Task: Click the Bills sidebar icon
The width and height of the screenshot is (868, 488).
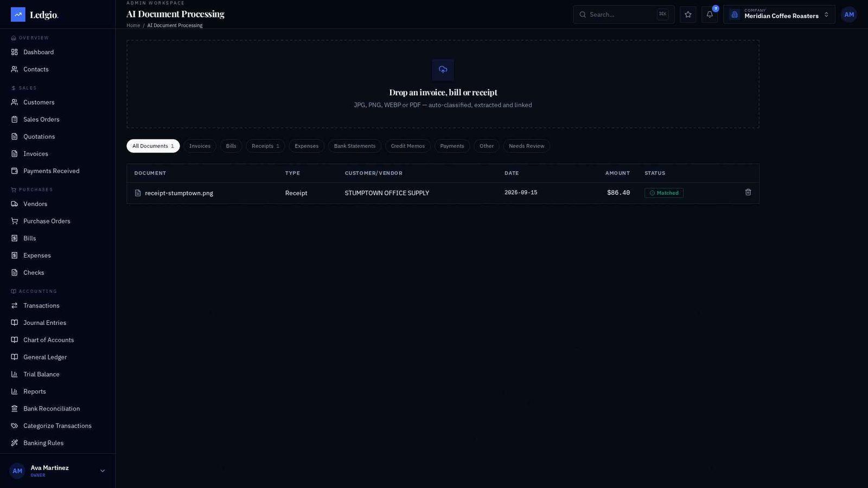Action: point(15,238)
